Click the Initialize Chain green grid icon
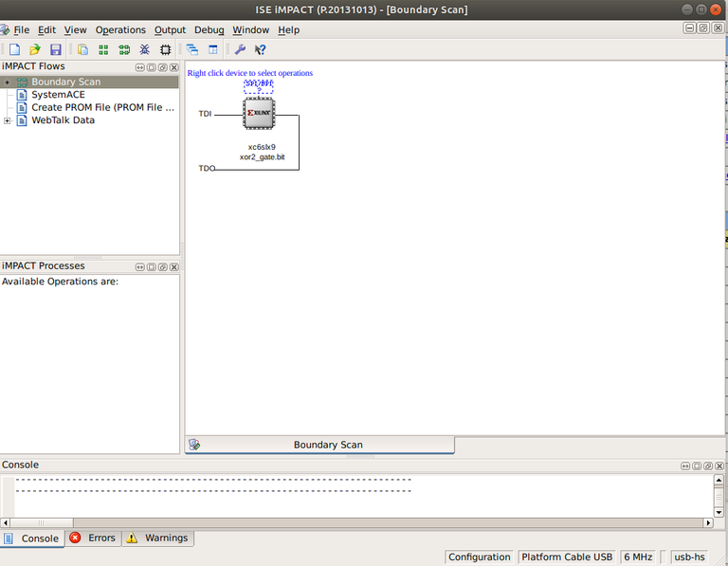The height and width of the screenshot is (566, 728). pos(103,49)
